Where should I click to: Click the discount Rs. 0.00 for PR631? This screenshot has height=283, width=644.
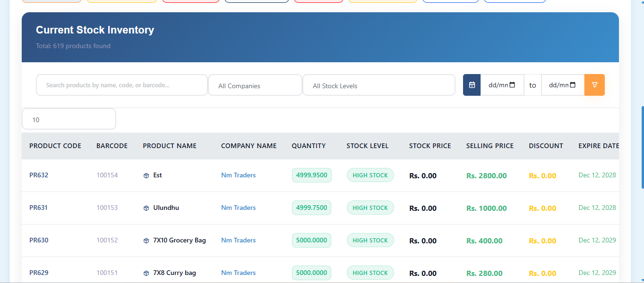(x=542, y=208)
